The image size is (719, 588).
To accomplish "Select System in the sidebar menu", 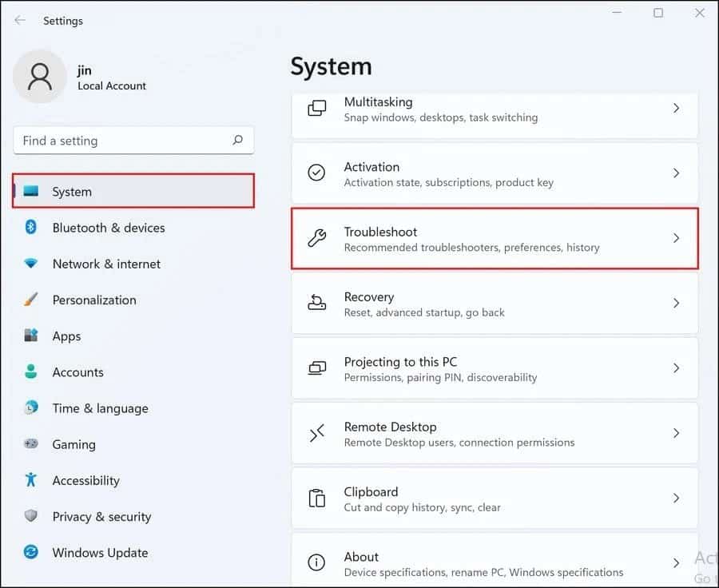I will (x=72, y=192).
